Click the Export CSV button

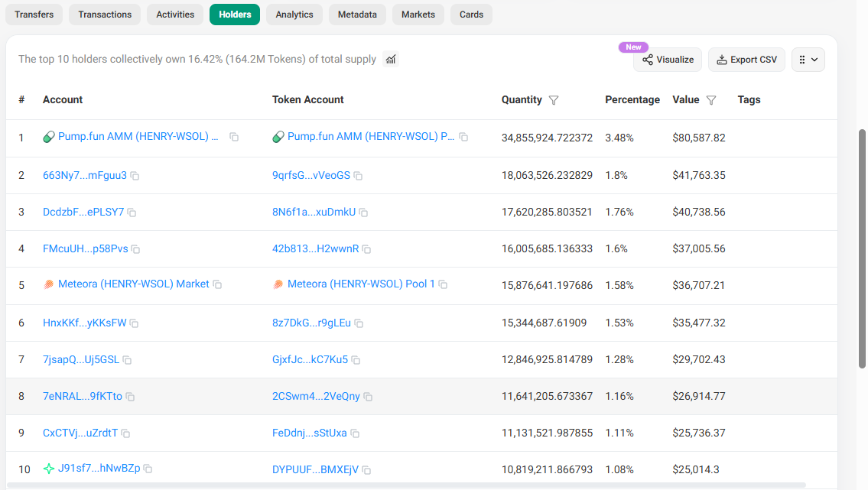[x=746, y=59]
